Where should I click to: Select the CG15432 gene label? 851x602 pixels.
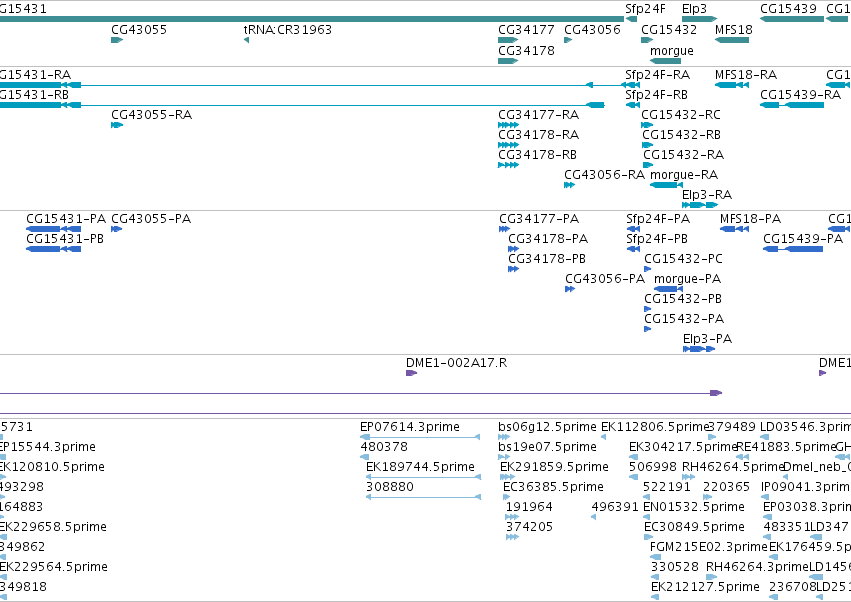click(669, 30)
